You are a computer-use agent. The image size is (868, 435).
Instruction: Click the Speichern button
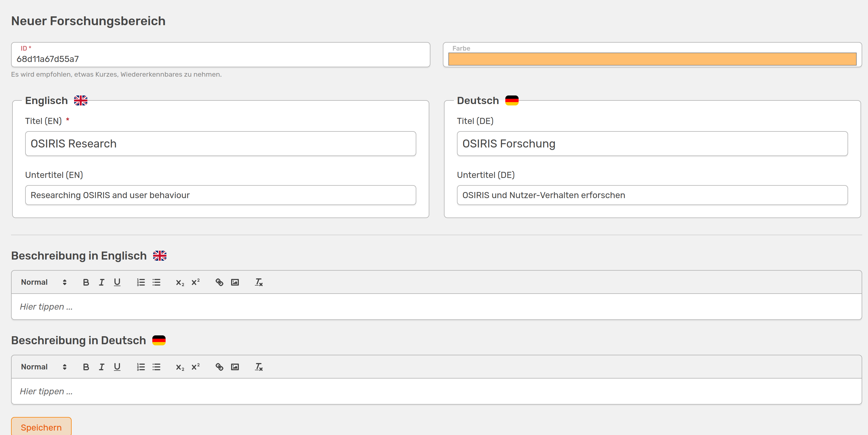41,427
